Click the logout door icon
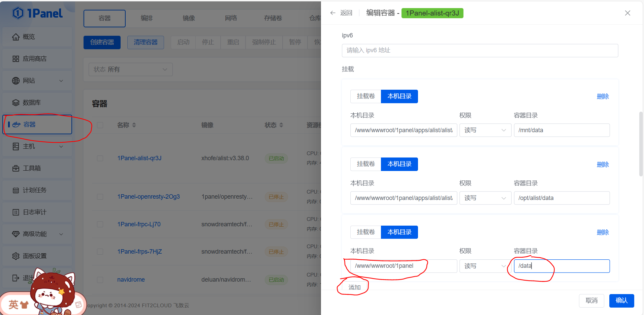Image resolution: width=644 pixels, height=315 pixels. [x=16, y=278]
